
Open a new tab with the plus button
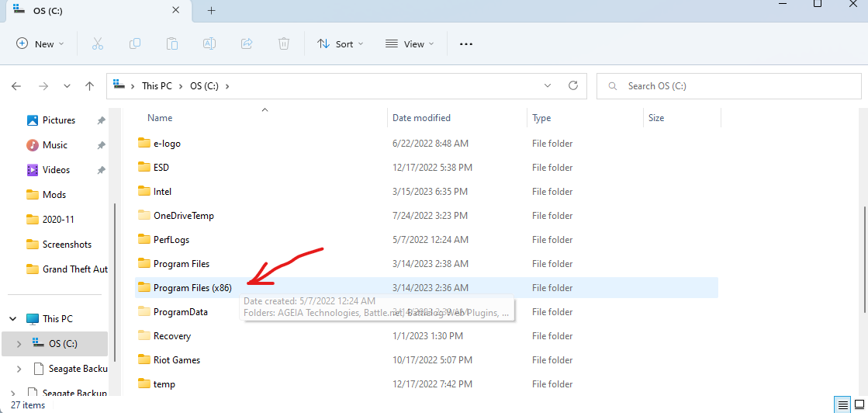point(211,11)
